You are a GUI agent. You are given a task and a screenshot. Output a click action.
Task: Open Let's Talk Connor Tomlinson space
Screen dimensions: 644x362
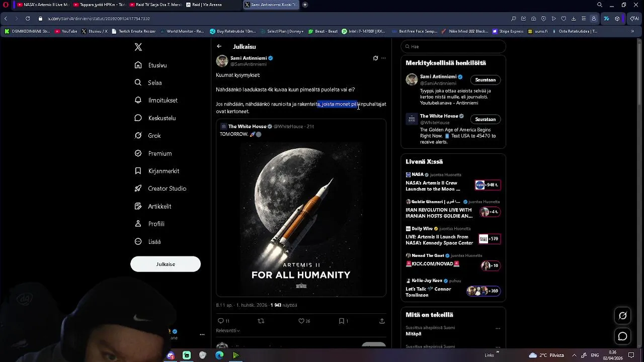[x=453, y=289]
